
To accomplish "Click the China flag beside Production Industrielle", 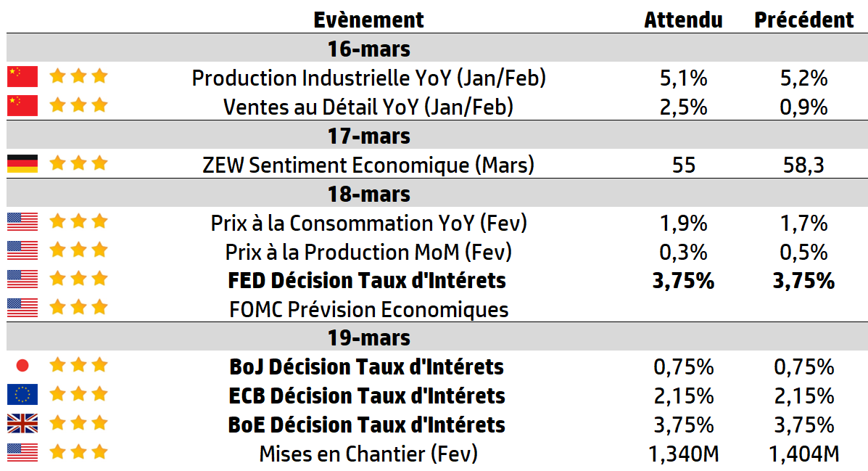I will [x=22, y=77].
